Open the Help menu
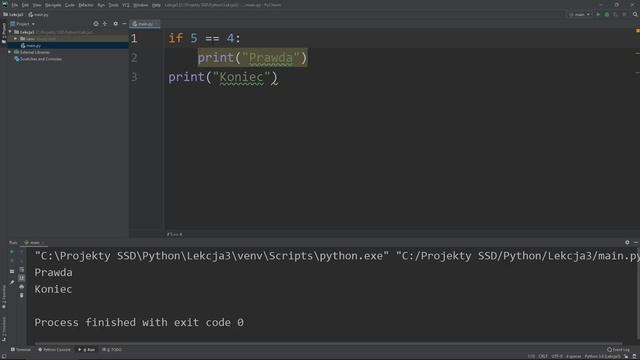The height and width of the screenshot is (360, 640). (156, 5)
